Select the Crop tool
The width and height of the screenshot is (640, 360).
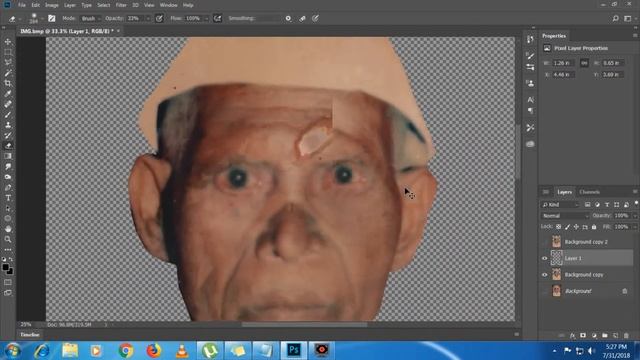pos(8,83)
